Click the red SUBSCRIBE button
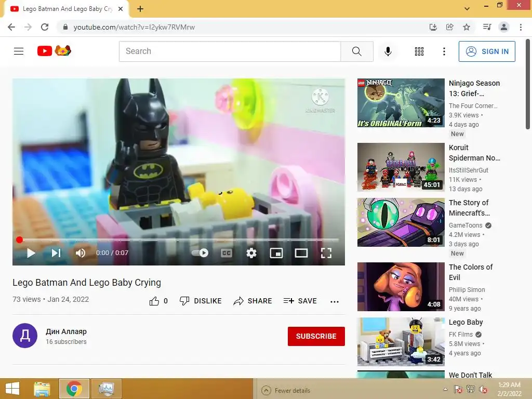 (x=316, y=336)
